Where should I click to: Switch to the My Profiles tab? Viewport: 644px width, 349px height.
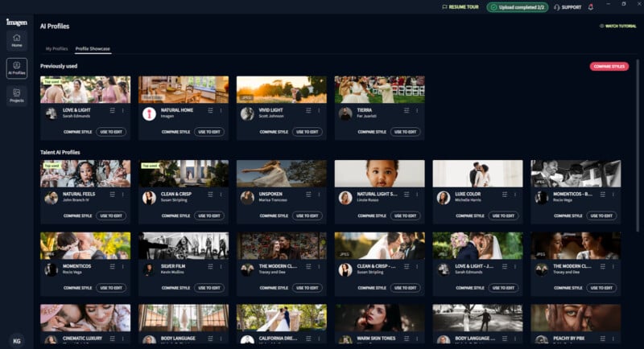pyautogui.click(x=56, y=49)
